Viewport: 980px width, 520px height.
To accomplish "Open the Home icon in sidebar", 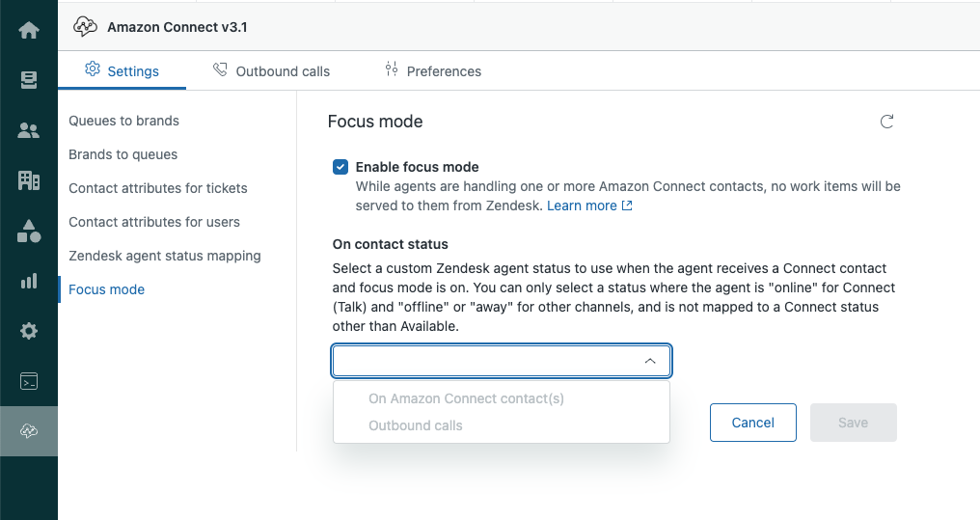I will (29, 30).
